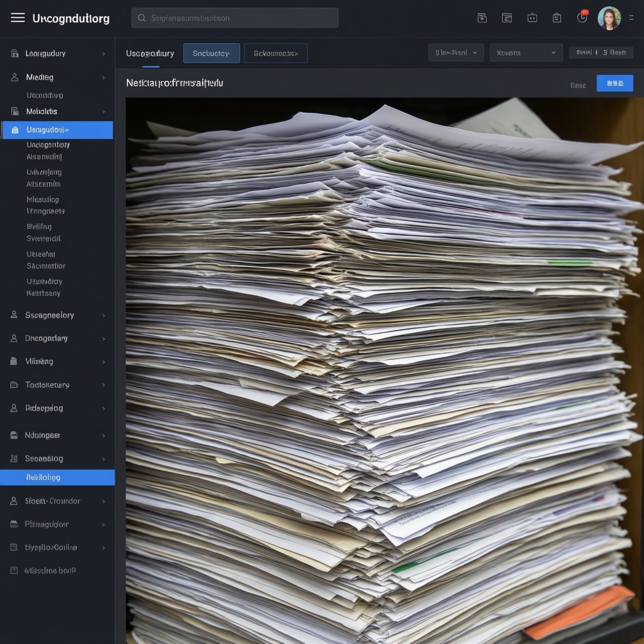Open the hamburger menu icon
The image size is (644, 644).
17,18
